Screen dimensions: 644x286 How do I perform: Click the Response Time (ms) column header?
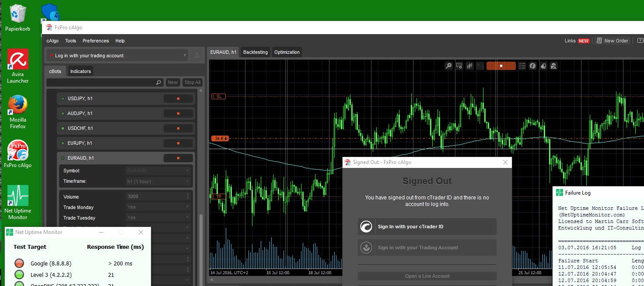tap(115, 247)
